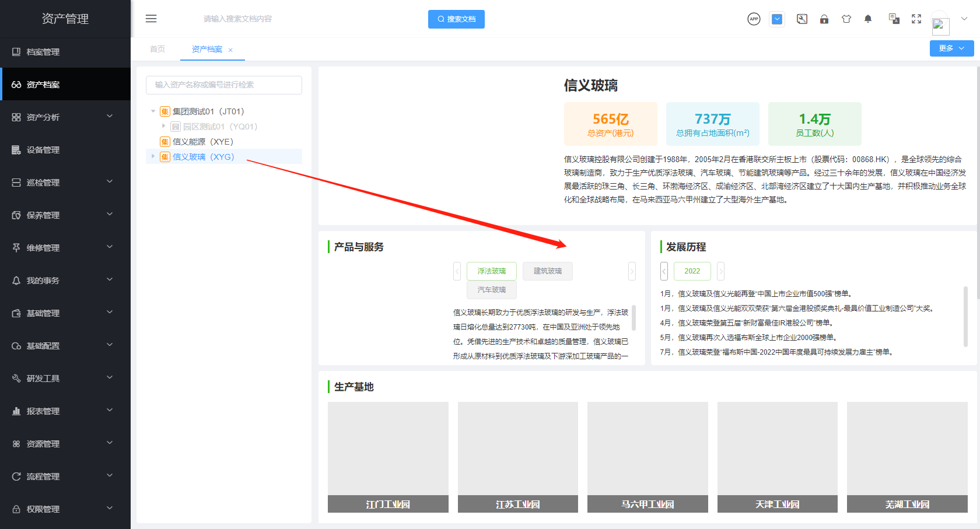Open the 设备管理 sidebar menu

tap(65, 150)
